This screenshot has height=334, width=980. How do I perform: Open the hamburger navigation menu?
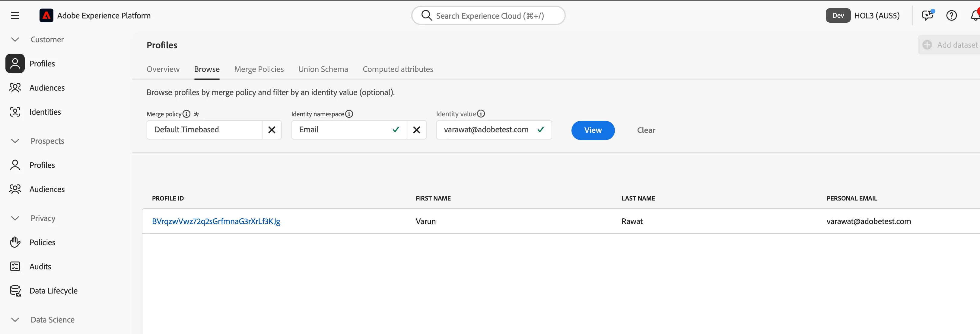(15, 15)
